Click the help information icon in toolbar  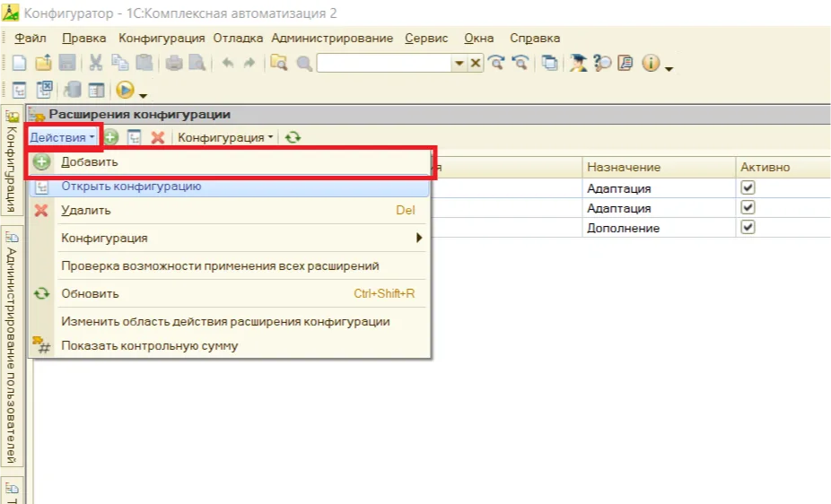coord(651,63)
